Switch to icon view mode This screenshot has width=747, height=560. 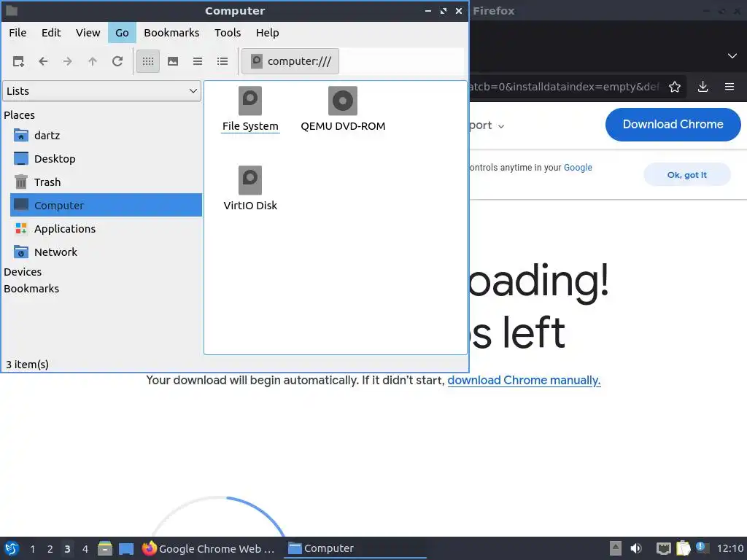pos(148,61)
